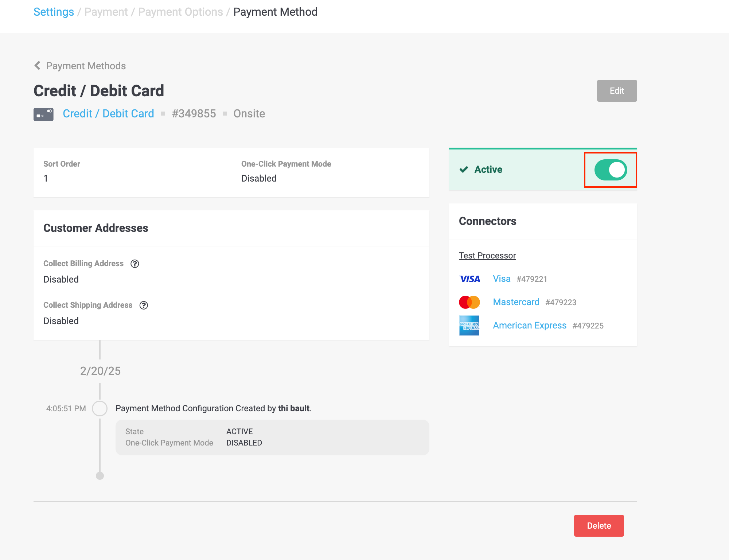This screenshot has width=729, height=560.
Task: Open the Test Processor link
Action: click(x=487, y=256)
